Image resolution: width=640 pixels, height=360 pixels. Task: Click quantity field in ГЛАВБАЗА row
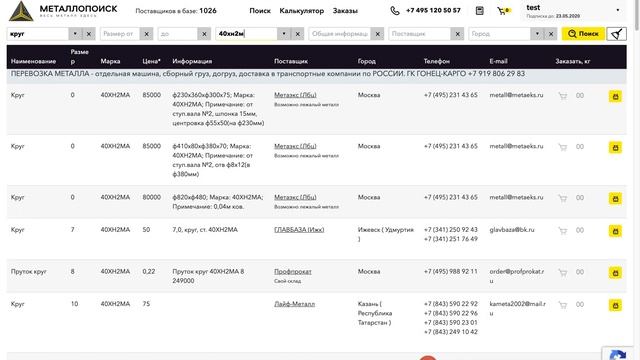(580, 231)
